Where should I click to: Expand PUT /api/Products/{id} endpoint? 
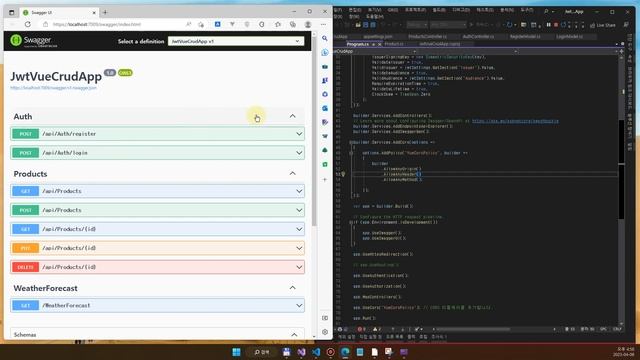pyautogui.click(x=158, y=248)
